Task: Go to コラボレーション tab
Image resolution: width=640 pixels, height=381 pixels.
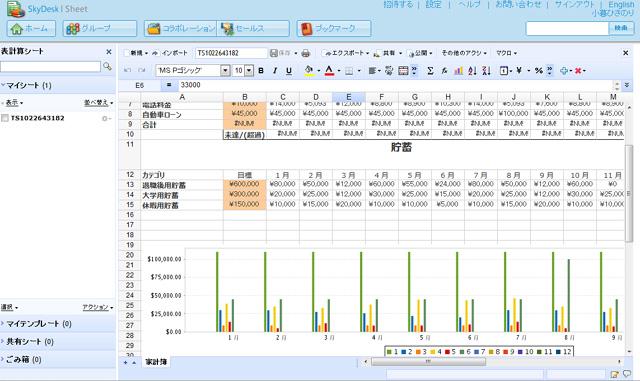Action: click(x=180, y=29)
